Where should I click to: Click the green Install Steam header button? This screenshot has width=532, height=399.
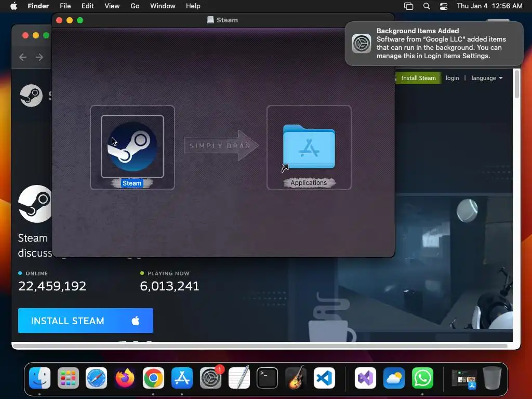(418, 78)
